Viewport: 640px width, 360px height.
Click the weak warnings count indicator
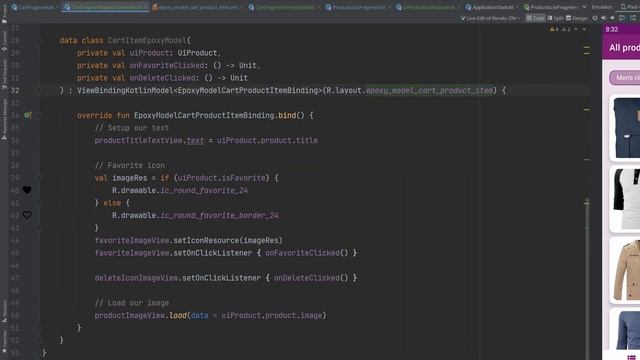tap(566, 29)
